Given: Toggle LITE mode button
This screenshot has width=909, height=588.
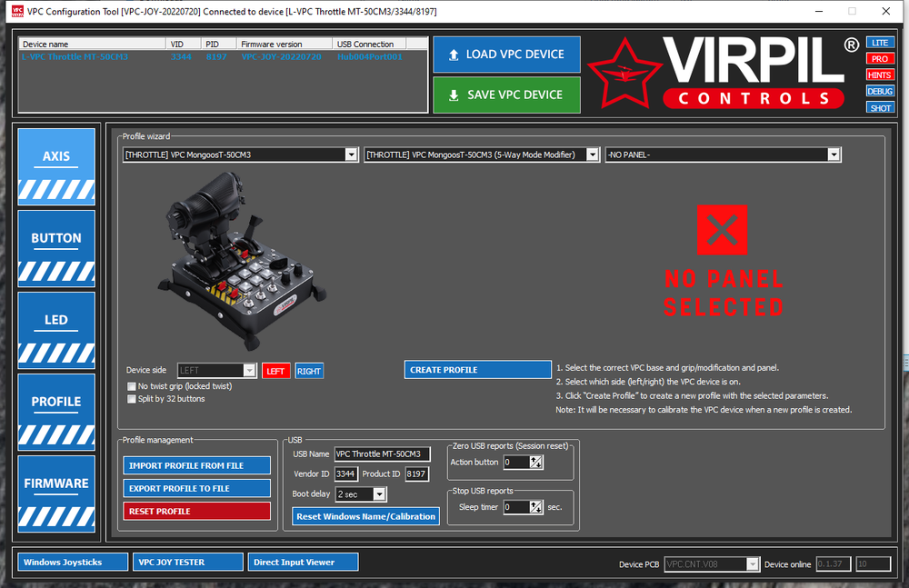Looking at the screenshot, I should pos(880,43).
